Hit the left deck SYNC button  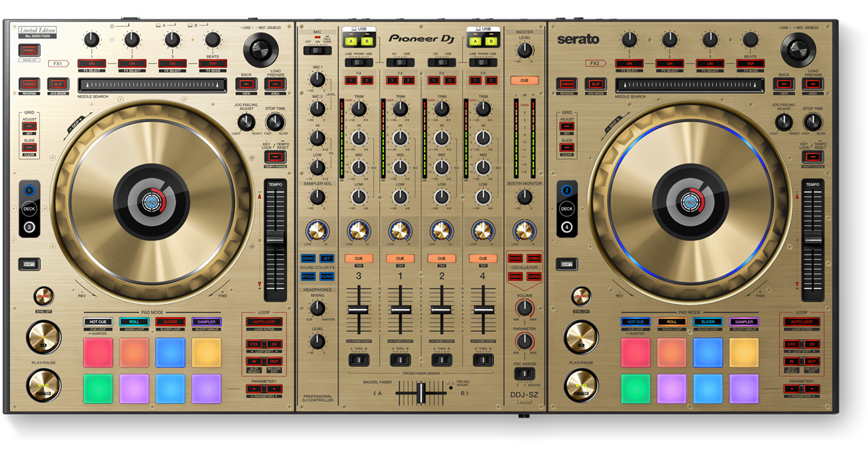43,297
